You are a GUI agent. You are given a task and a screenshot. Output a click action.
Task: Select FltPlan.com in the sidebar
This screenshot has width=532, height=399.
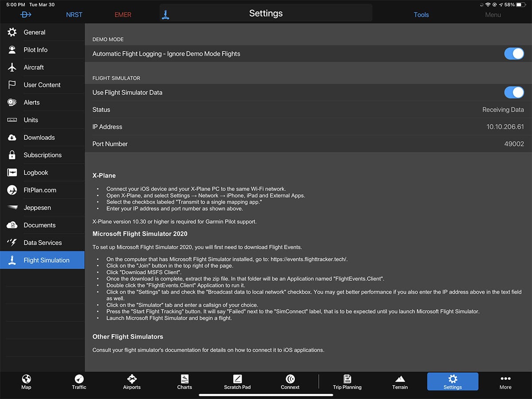click(42, 190)
